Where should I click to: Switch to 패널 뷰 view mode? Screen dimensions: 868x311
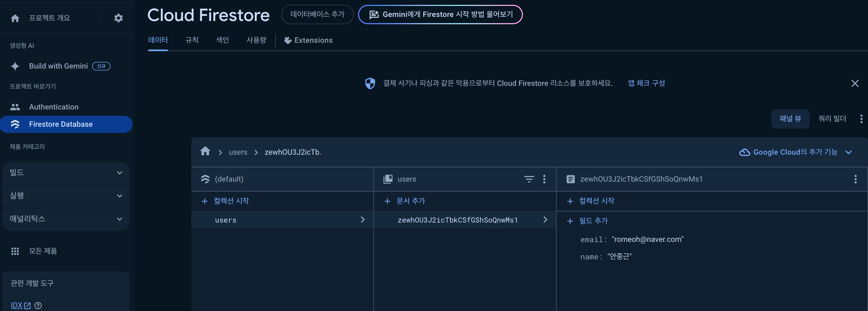[x=790, y=119]
